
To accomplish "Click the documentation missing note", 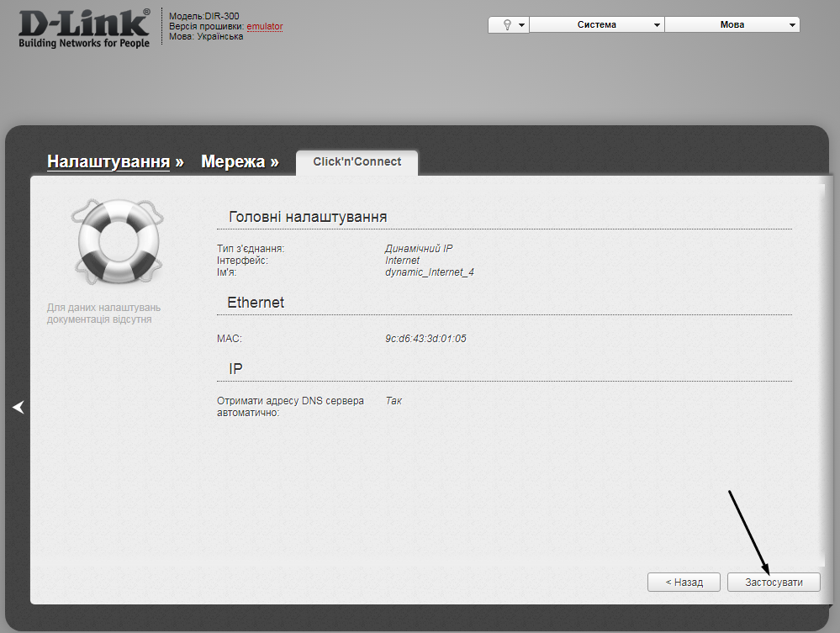I will click(103, 314).
